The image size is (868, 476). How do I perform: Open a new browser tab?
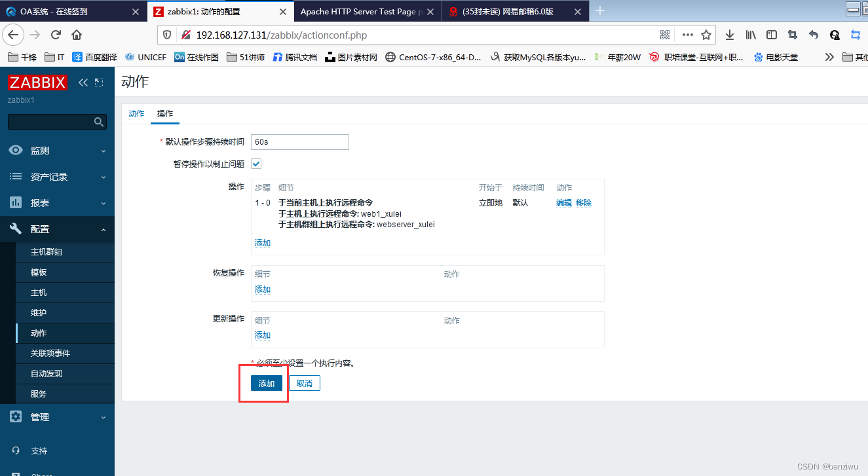click(600, 10)
